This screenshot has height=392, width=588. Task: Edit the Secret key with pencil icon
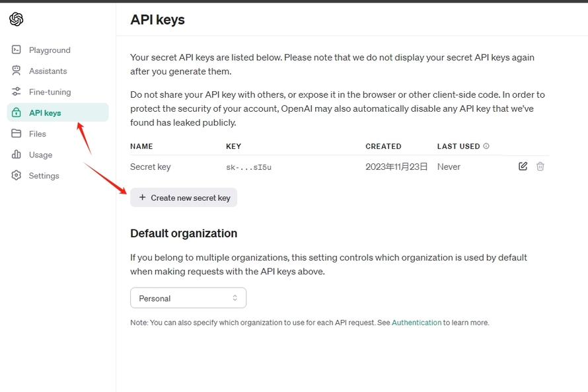tap(523, 166)
